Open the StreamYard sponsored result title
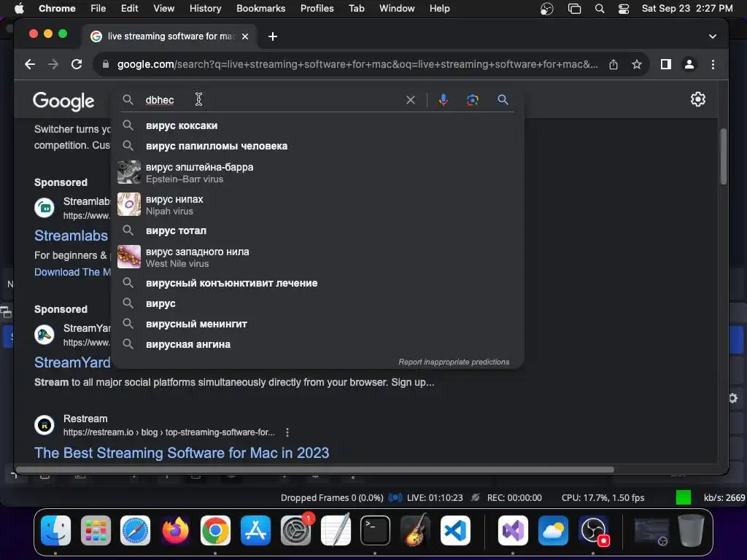This screenshot has height=560, width=747. tap(72, 363)
